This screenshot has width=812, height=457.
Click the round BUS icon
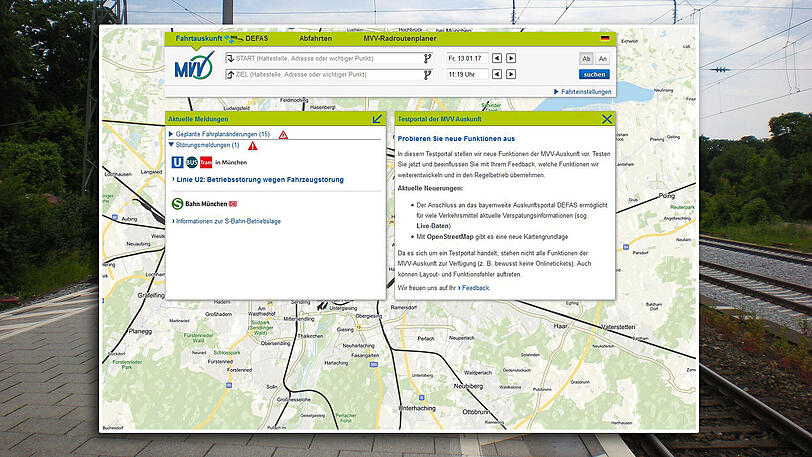[x=192, y=163]
